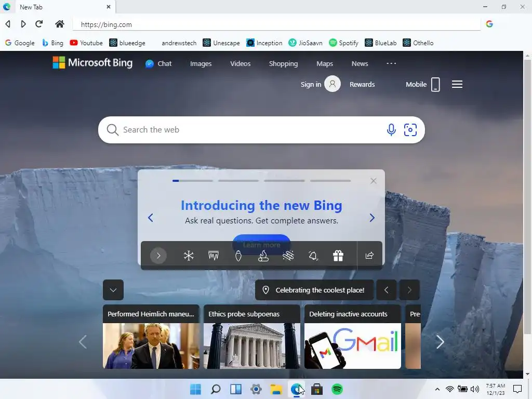Show next background image
Screen dimensions: 532x399
[x=409, y=290]
